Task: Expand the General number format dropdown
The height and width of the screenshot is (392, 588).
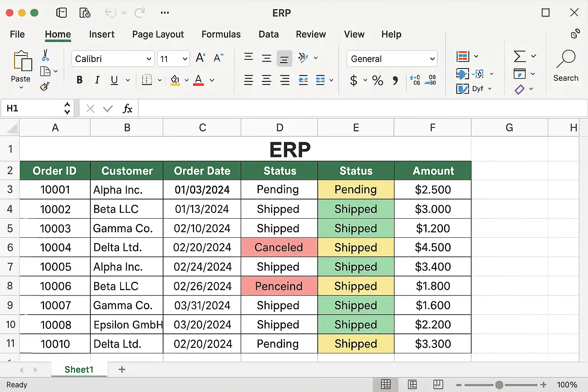Action: click(x=432, y=59)
